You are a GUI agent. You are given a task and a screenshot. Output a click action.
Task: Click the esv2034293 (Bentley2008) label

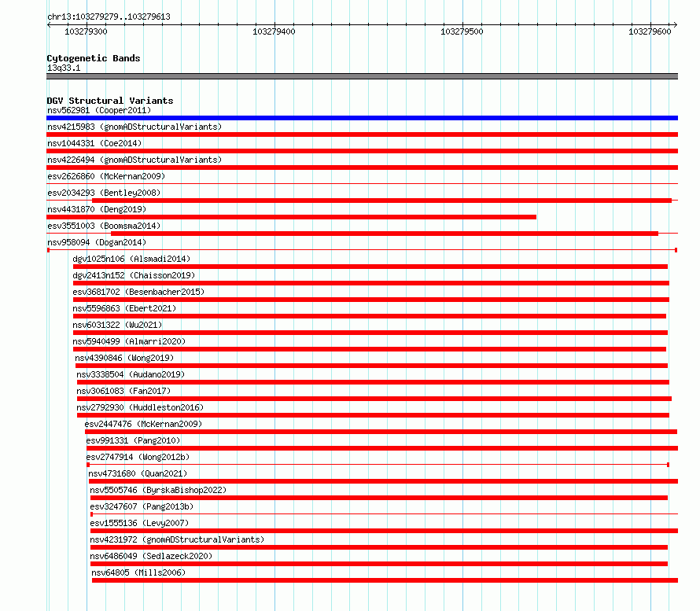tap(104, 193)
